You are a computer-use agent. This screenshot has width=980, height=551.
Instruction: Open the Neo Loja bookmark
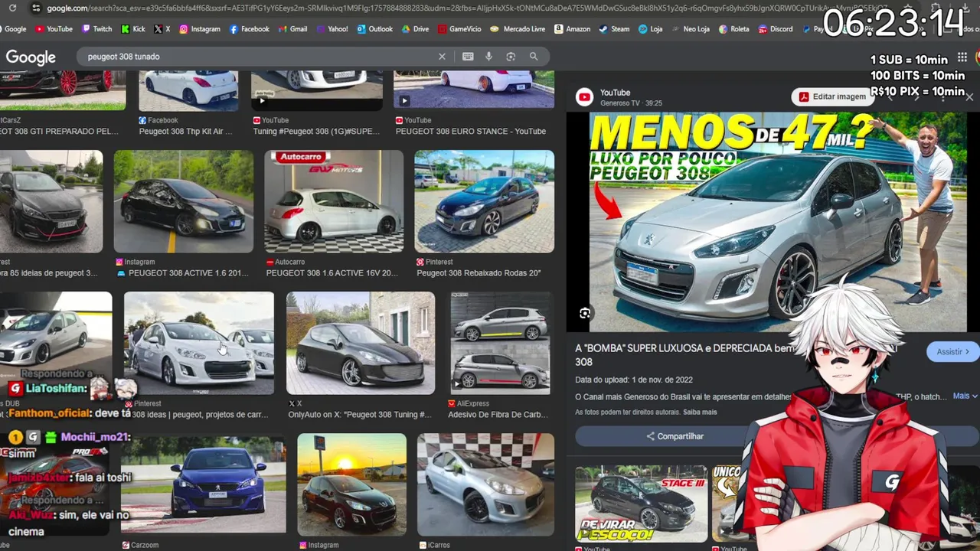tap(690, 29)
